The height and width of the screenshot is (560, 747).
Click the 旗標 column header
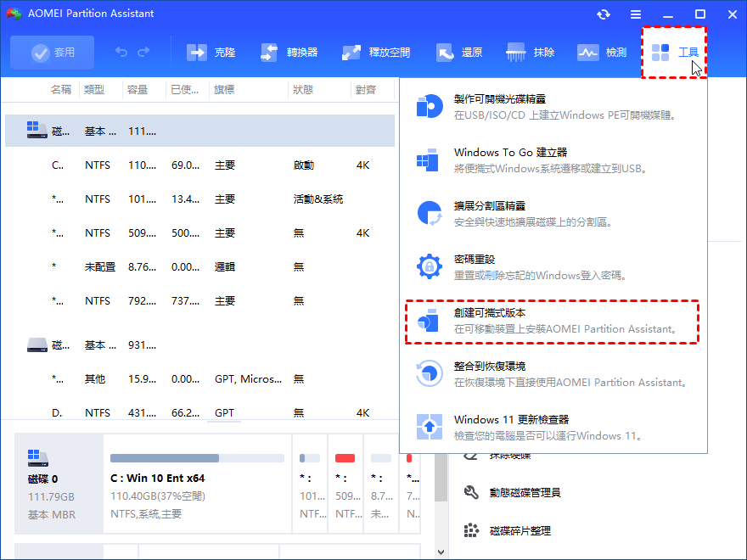click(x=224, y=90)
